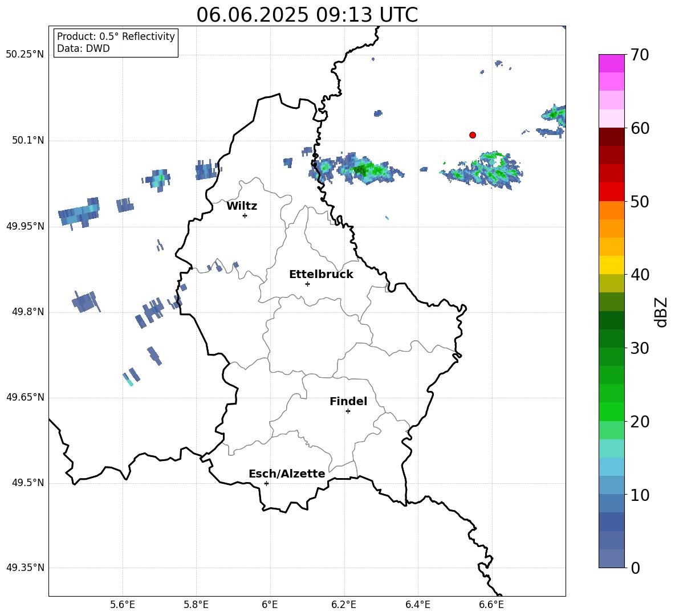Click the 40 tick on the colorbar

click(640, 275)
